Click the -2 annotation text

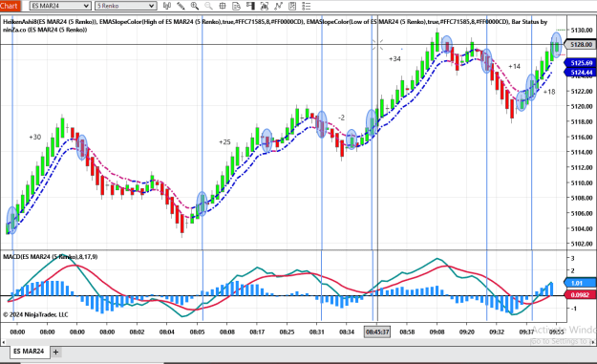click(x=342, y=118)
